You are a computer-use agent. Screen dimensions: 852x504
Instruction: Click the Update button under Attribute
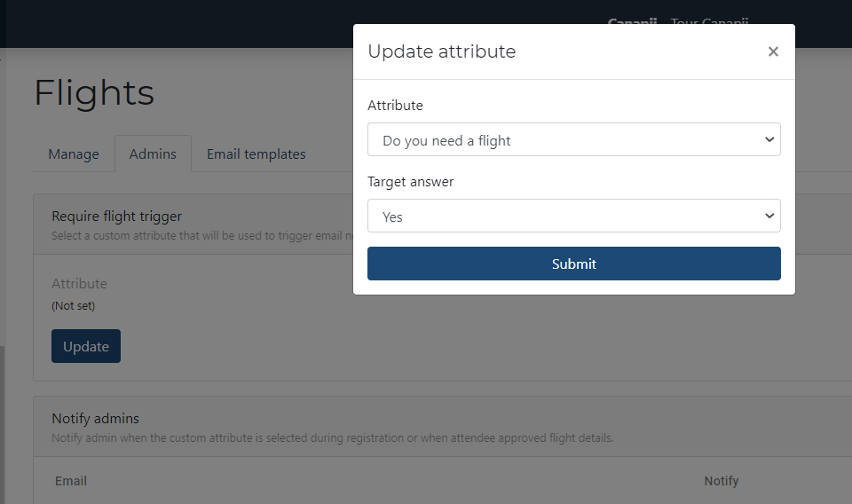click(x=85, y=346)
